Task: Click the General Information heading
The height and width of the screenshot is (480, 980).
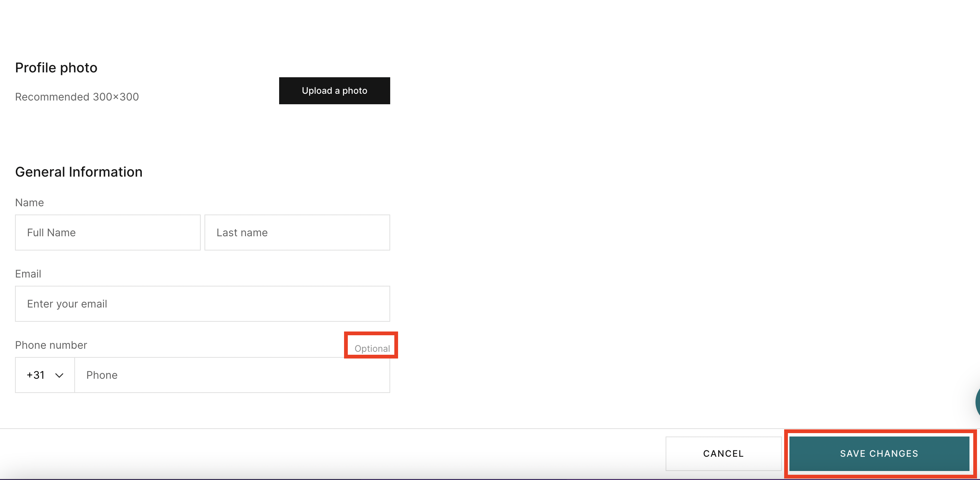Action: [x=78, y=171]
